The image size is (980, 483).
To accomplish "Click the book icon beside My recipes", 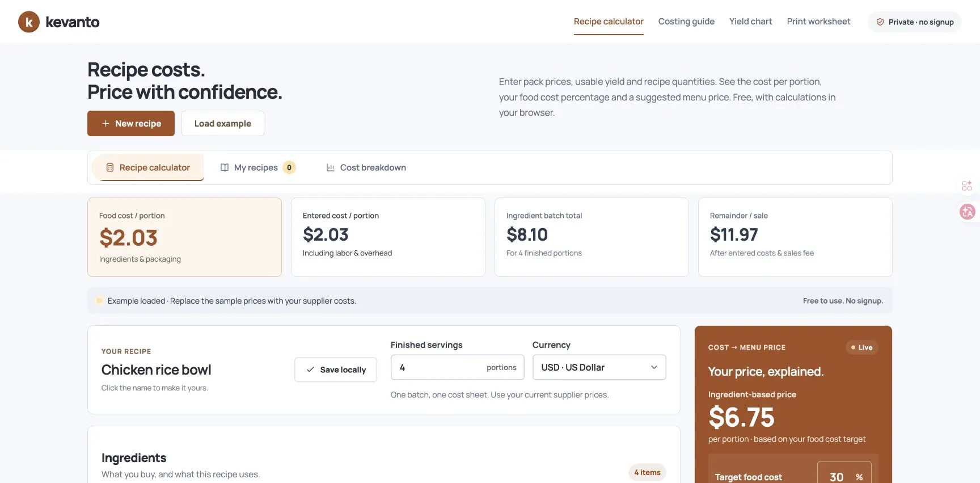I will coord(225,167).
